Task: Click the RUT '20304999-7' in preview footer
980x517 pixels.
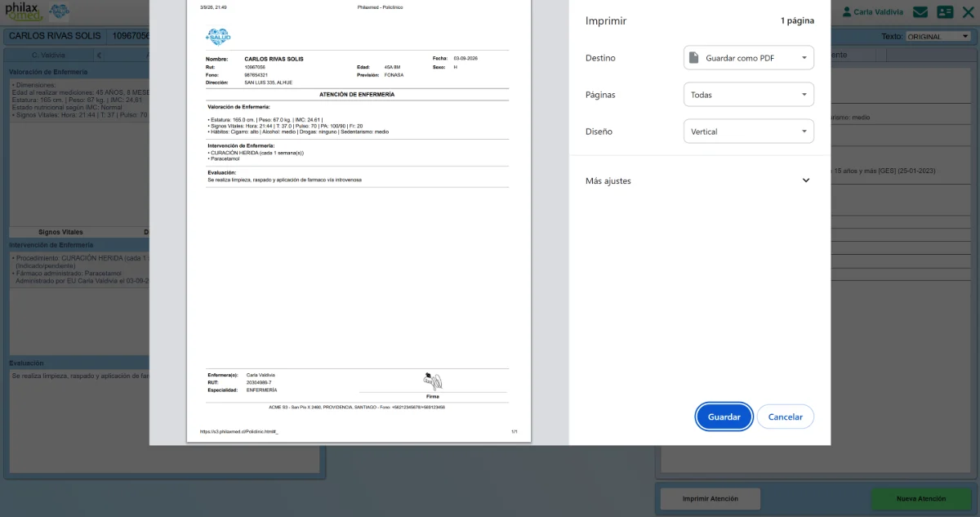Action: point(258,382)
